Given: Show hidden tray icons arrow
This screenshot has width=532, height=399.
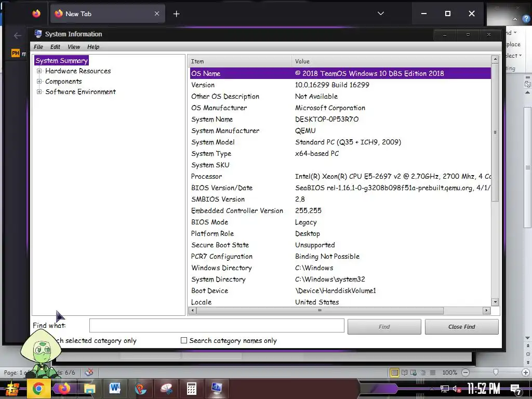Looking at the screenshot, I should point(432,389).
